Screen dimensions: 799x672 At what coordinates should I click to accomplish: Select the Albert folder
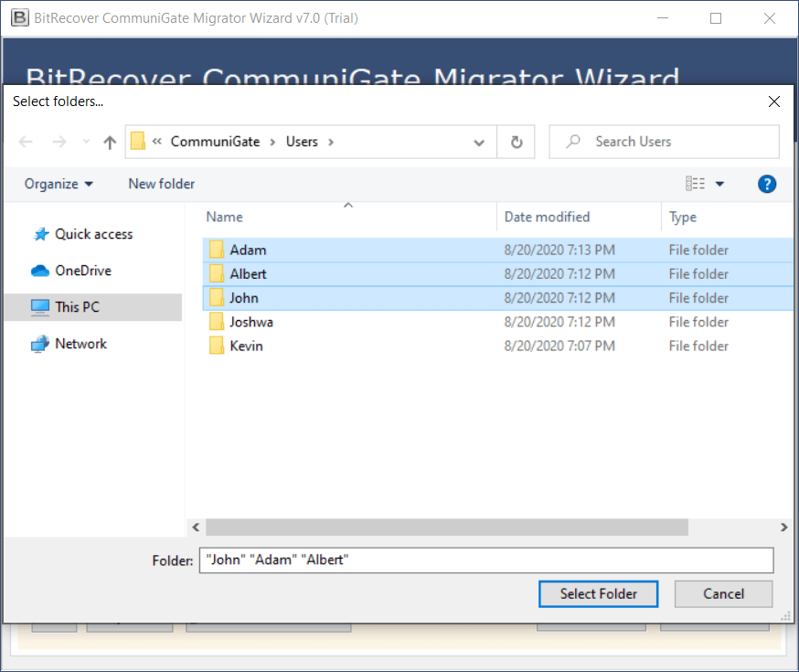498,274
